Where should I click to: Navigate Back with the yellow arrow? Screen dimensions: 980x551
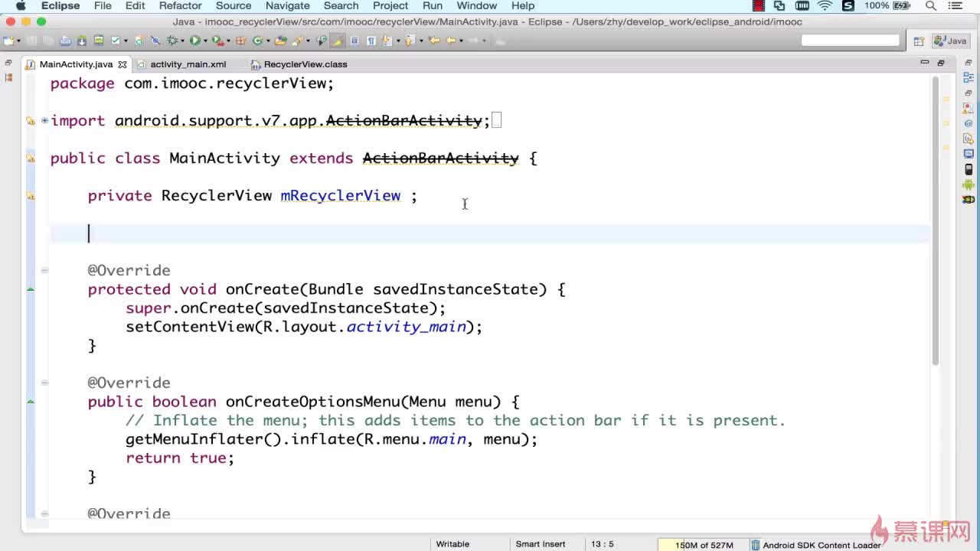451,41
